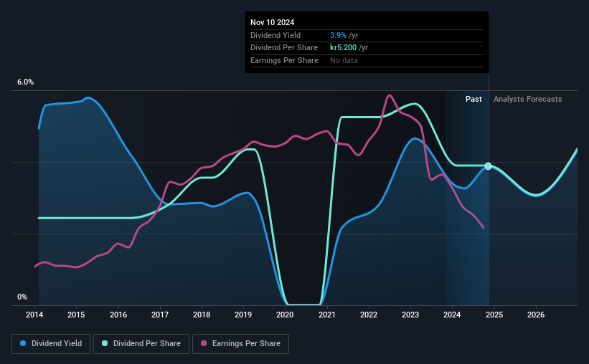The height and width of the screenshot is (364, 589).
Task: Click the tooltip 'No data' earnings value
Action: click(x=344, y=60)
